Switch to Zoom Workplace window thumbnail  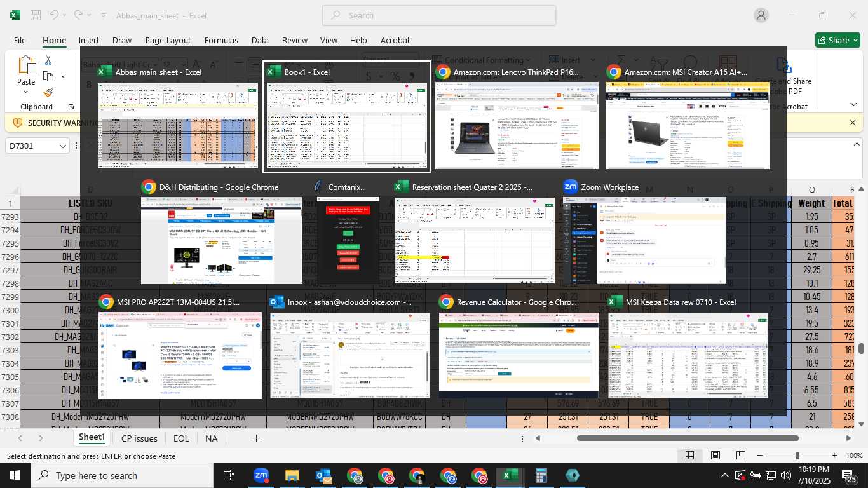644,232
